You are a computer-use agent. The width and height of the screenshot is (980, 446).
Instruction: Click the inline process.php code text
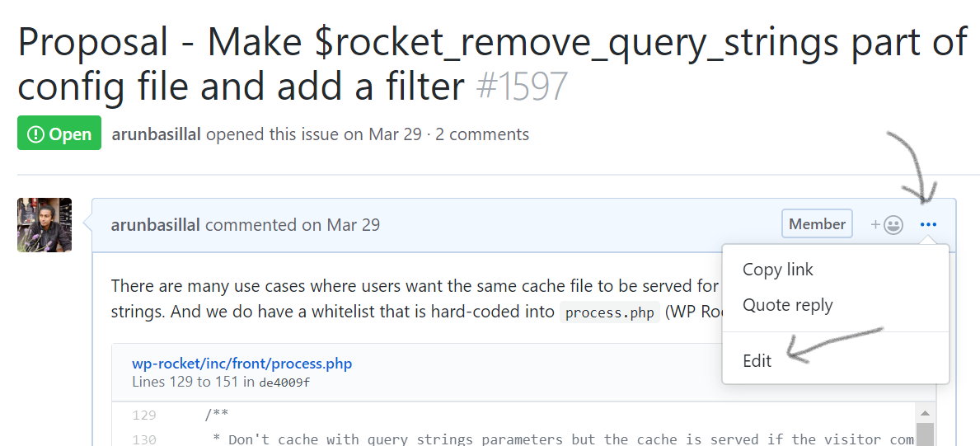pyautogui.click(x=610, y=312)
